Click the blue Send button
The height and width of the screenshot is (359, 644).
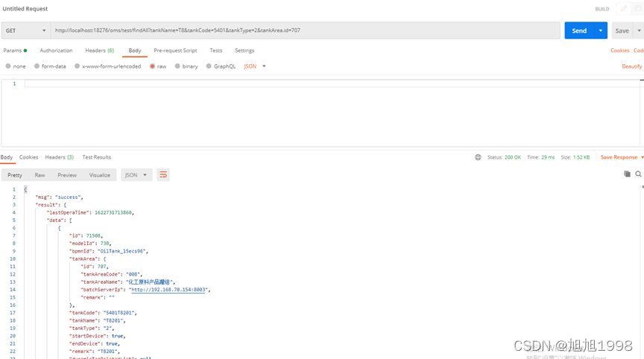tap(579, 31)
